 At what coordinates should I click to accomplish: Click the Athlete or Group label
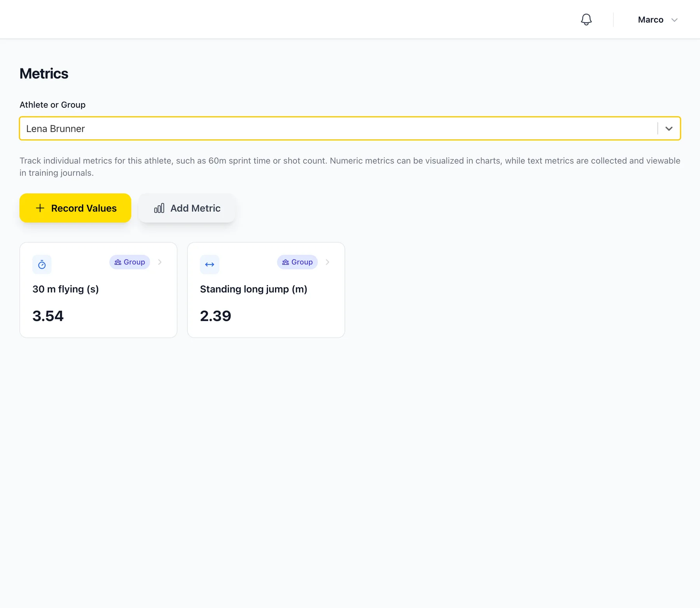point(52,105)
